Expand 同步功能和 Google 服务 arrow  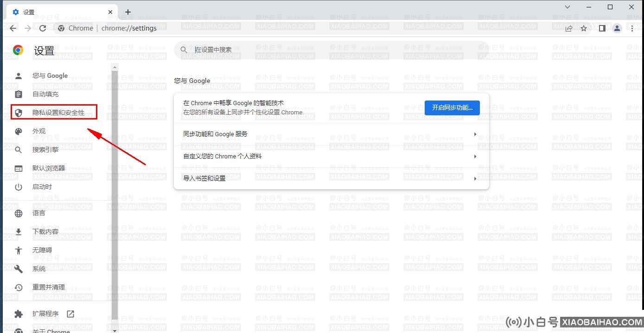[475, 134]
